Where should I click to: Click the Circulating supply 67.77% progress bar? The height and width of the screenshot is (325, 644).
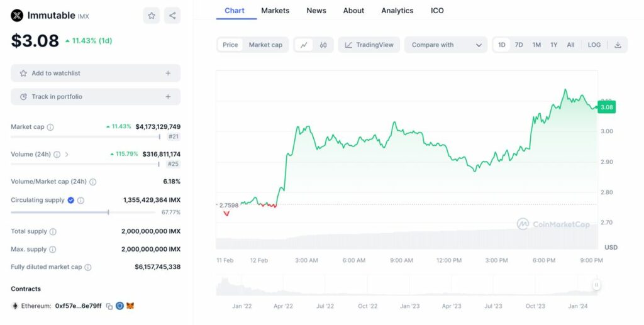click(84, 212)
